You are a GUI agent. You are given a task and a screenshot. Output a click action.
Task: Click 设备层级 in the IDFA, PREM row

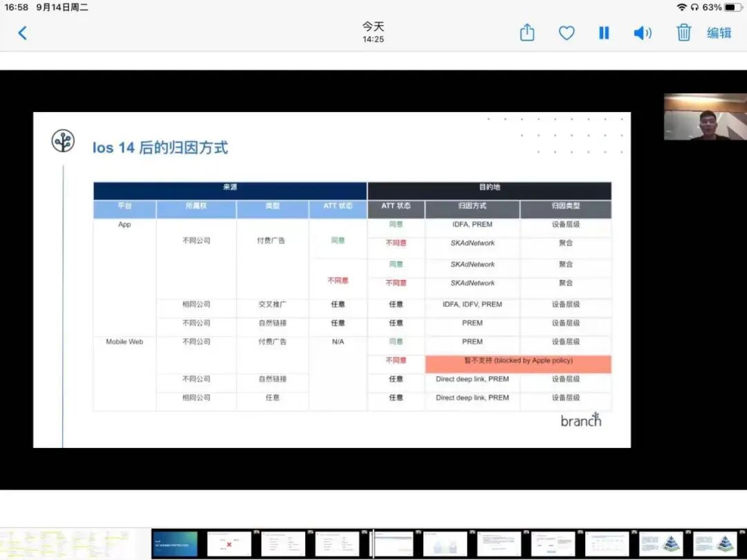pos(566,224)
